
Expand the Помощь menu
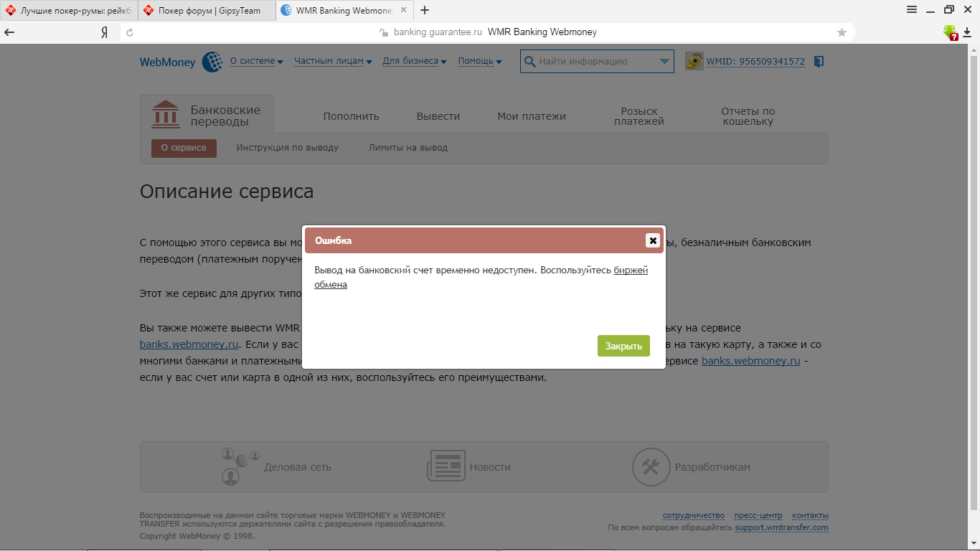tap(480, 62)
